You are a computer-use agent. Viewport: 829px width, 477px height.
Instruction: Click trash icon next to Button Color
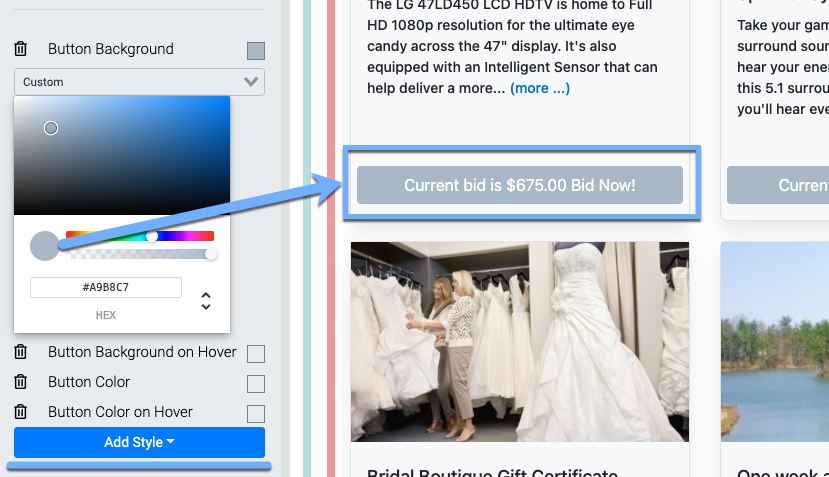[x=20, y=382]
